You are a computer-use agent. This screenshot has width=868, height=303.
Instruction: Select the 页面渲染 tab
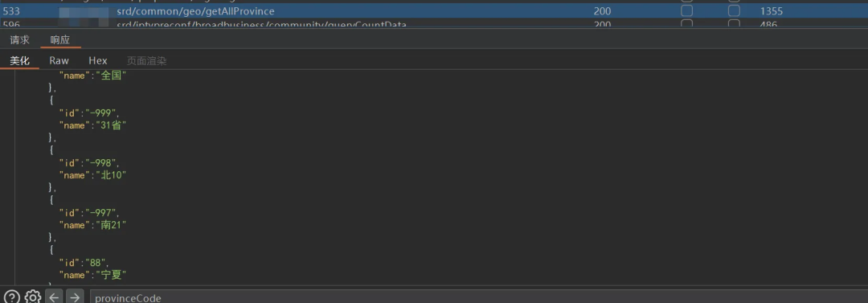pos(147,61)
